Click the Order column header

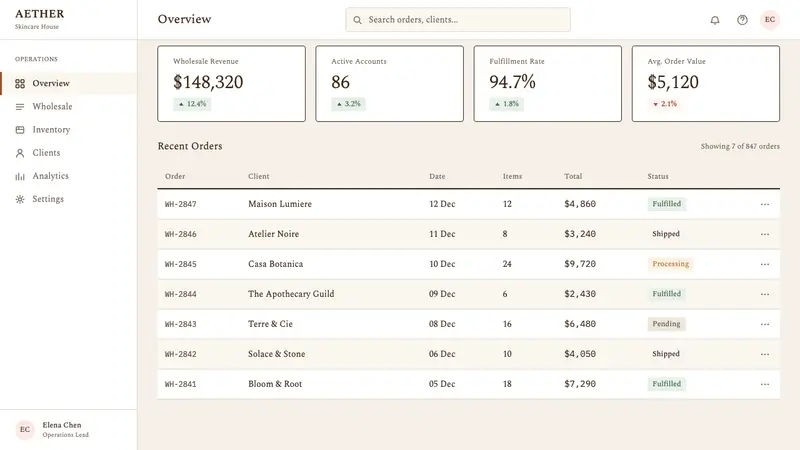(x=175, y=176)
